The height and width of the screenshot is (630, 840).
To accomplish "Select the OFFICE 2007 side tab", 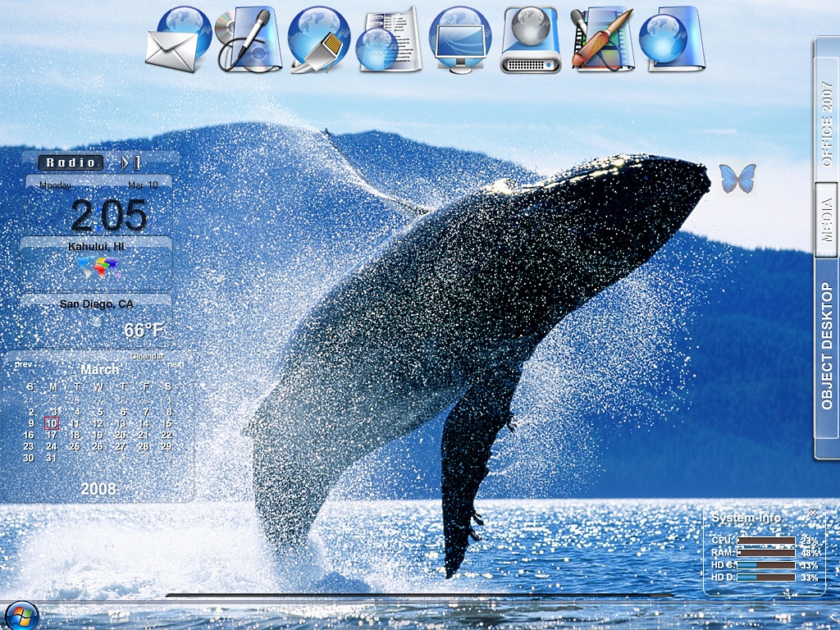I will tap(827, 125).
